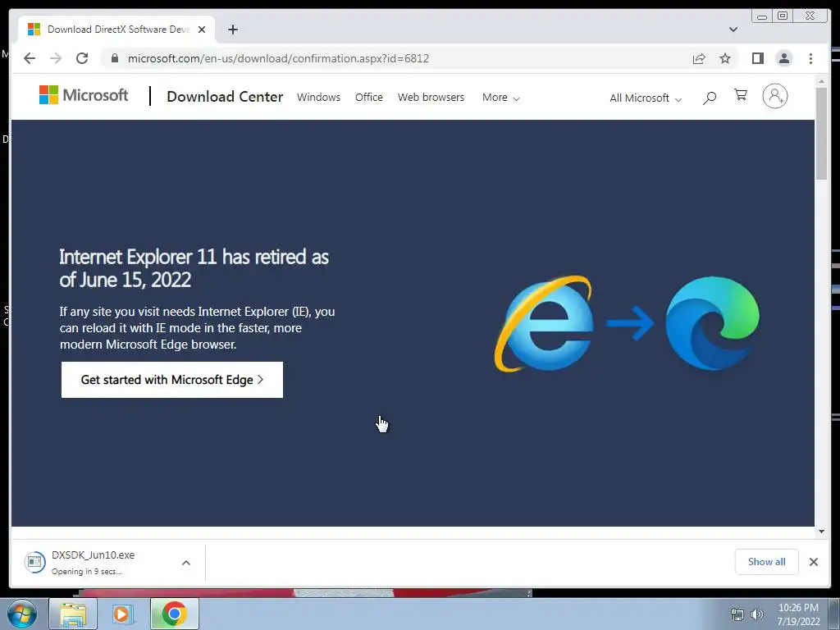Viewport: 840px width, 630px height.
Task: Click Show all downloads
Action: [x=767, y=561]
